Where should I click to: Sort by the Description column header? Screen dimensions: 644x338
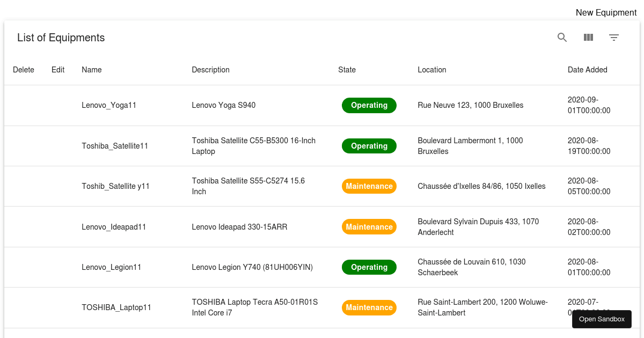(210, 70)
